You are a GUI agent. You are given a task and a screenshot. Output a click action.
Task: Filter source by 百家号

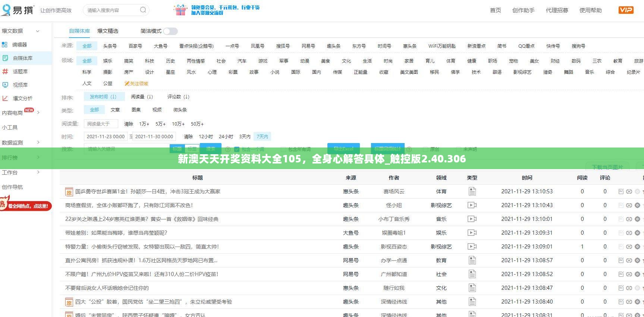coord(135,46)
